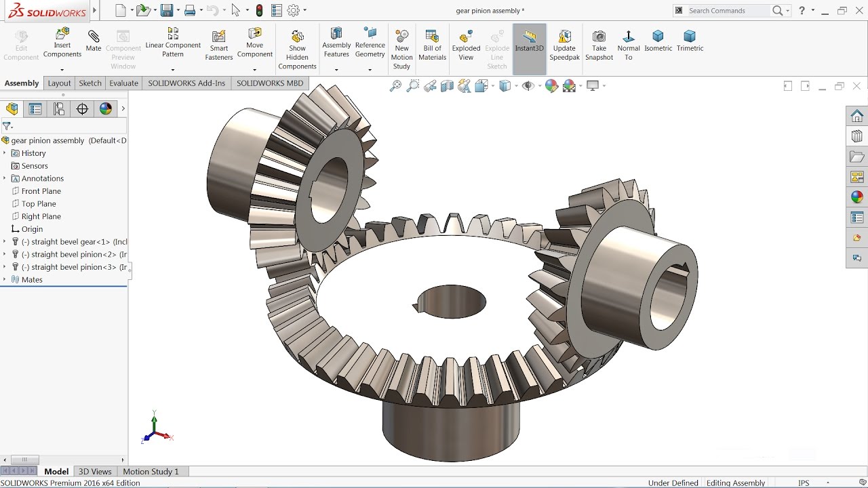This screenshot has width=868, height=488.
Task: Open Linear Component Pattern tool
Action: tap(173, 43)
